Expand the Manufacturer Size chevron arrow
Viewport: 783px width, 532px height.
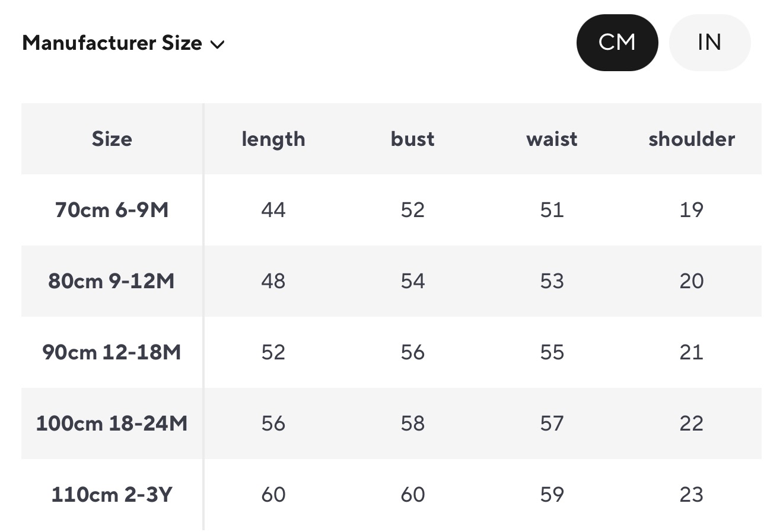tap(218, 44)
